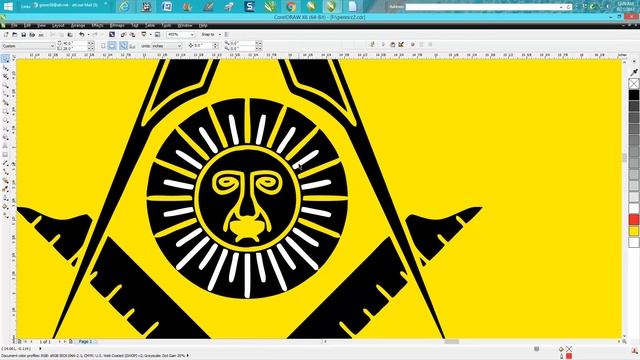Open Internet Explorer from the taskbar
The height and width of the screenshot is (360, 640).
point(124,6)
